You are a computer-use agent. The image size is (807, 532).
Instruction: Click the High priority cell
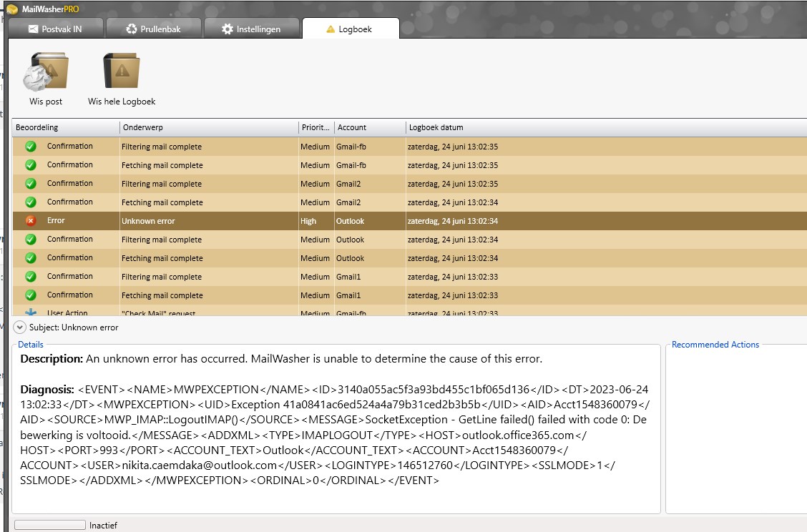[x=316, y=221]
